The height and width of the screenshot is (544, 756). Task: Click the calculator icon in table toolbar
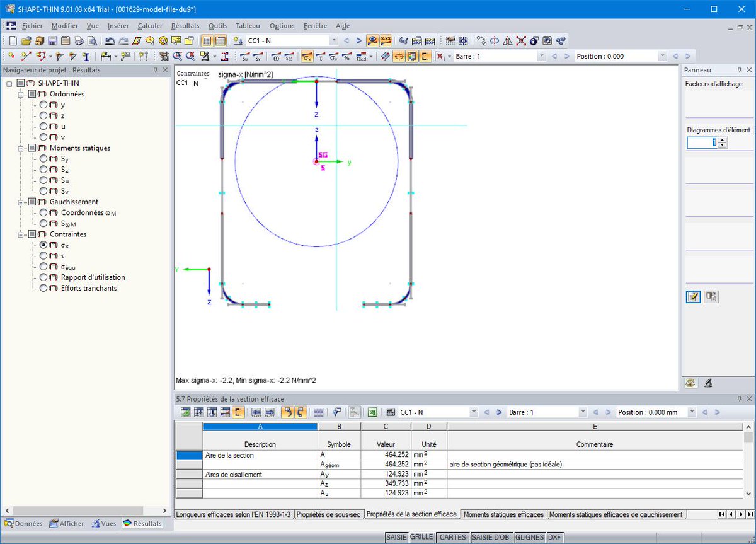pyautogui.click(x=391, y=412)
